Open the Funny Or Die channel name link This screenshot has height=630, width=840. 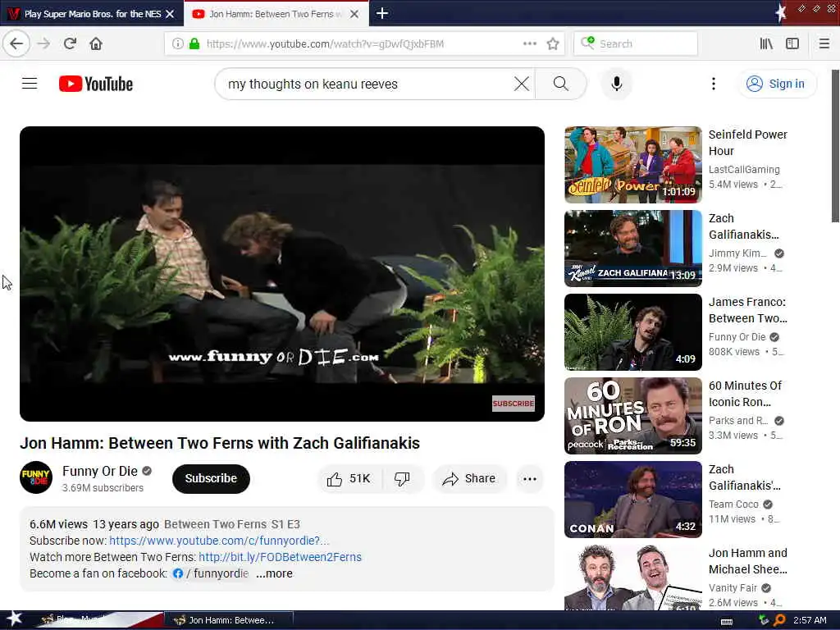point(99,471)
